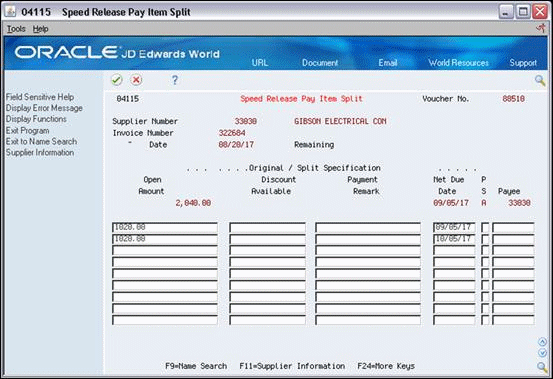Click last row Open Amount field

165,320
